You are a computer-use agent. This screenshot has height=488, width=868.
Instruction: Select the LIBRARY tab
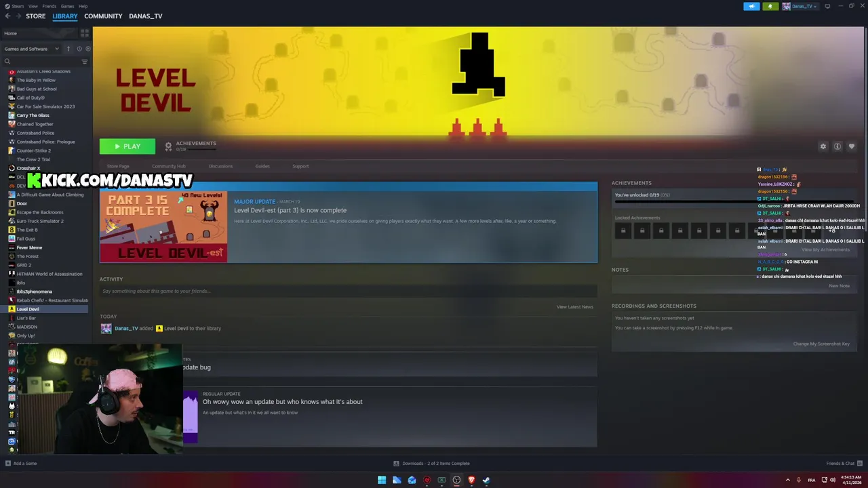tap(65, 16)
